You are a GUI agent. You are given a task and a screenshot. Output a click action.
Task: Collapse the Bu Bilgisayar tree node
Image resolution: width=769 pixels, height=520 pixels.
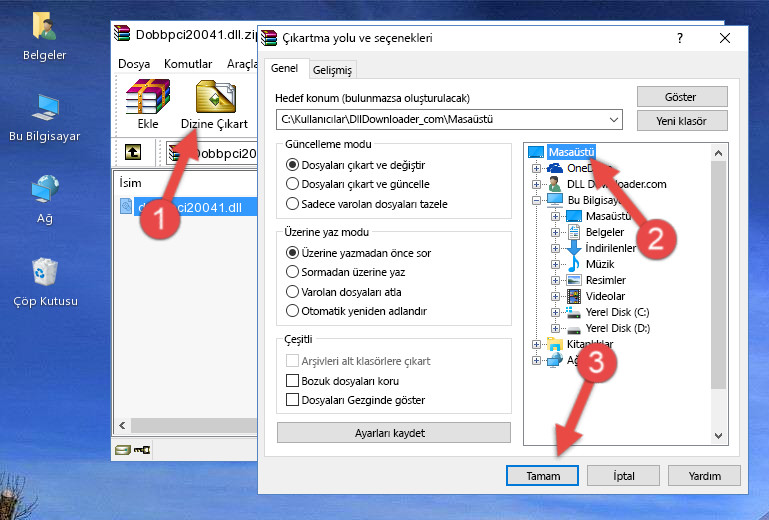[536, 200]
